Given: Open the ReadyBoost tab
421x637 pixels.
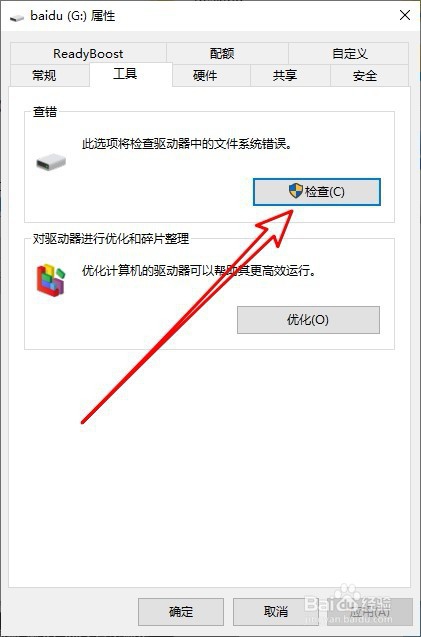Looking at the screenshot, I should (x=88, y=53).
